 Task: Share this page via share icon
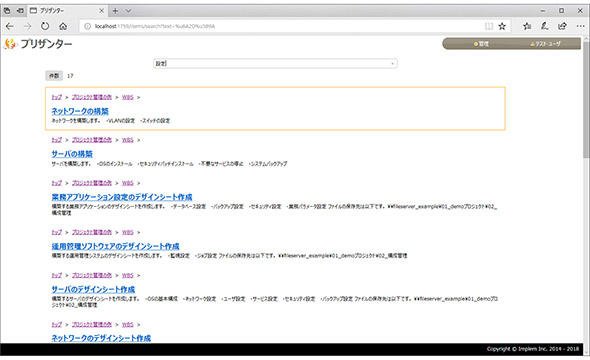pos(563,26)
